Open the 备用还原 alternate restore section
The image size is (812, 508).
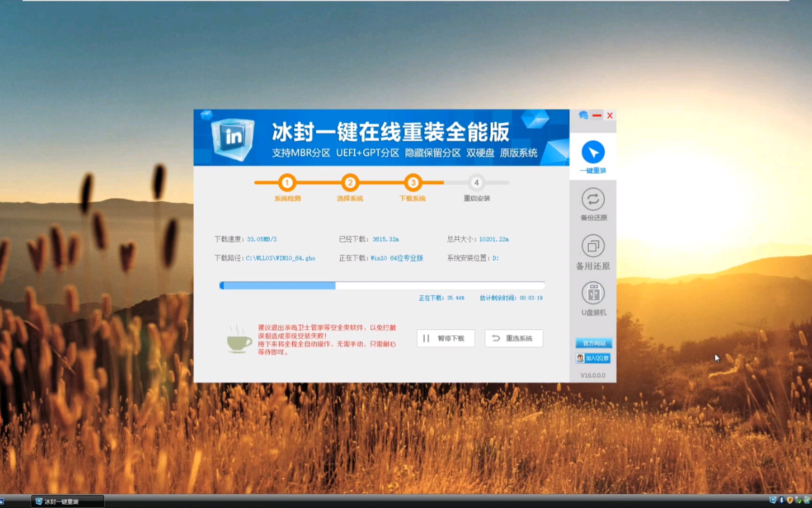pyautogui.click(x=593, y=252)
